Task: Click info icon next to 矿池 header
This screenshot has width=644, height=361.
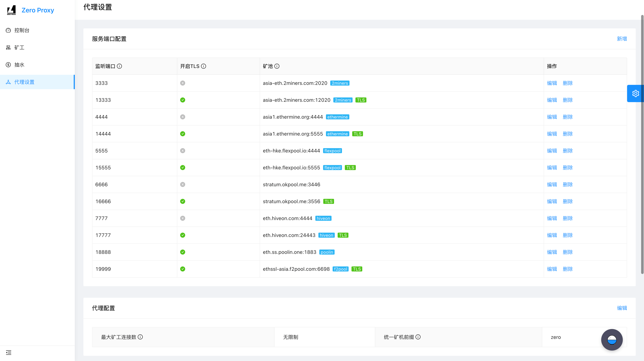Action: [x=277, y=66]
